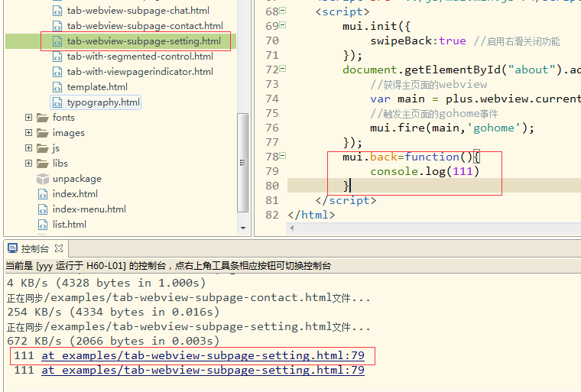The width and height of the screenshot is (581, 392).
Task: Click the closing </html> tag line
Action: click(x=311, y=215)
